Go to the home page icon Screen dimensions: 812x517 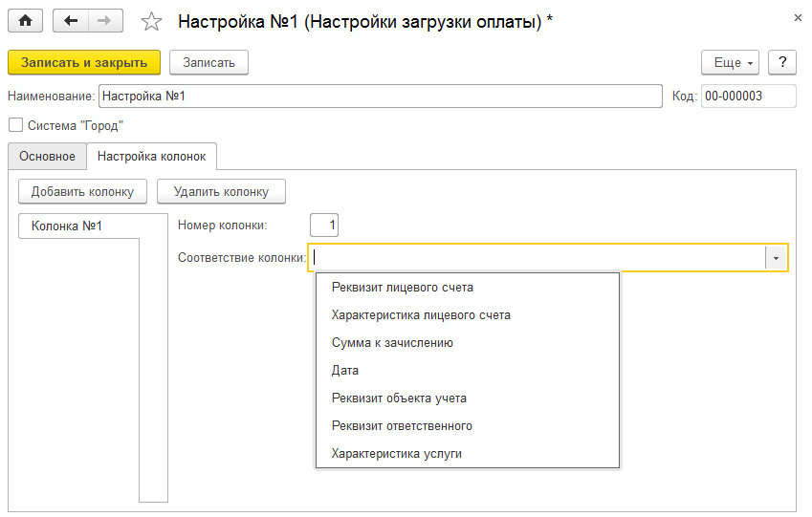pos(25,21)
